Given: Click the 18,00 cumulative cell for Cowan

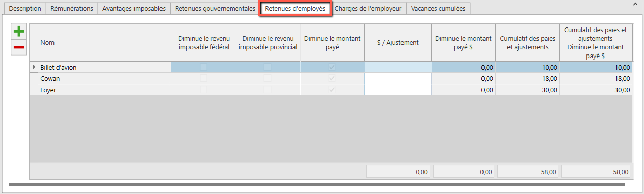Looking at the screenshot, I should point(527,78).
